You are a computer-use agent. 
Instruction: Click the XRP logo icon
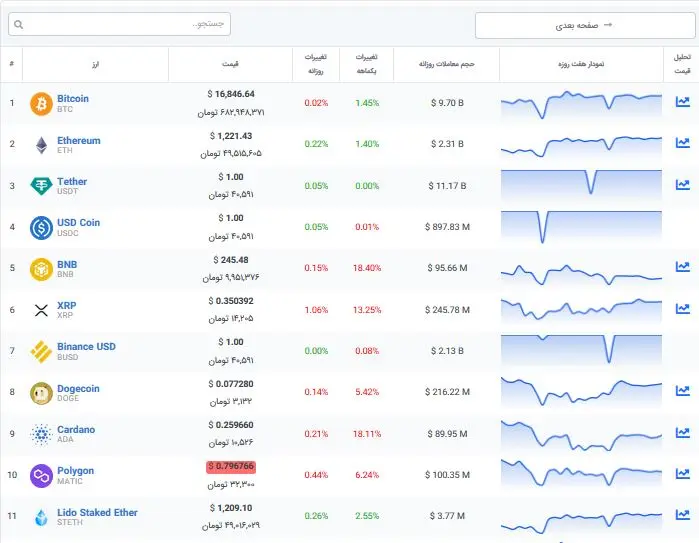point(41,310)
